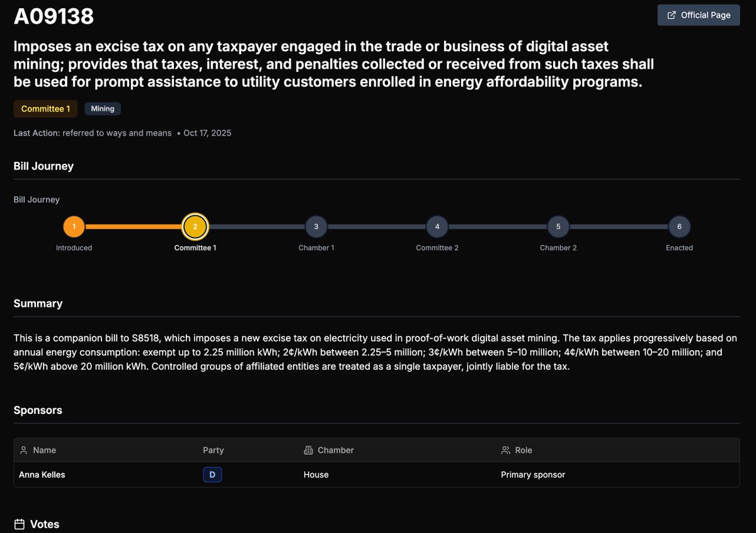Click the Chamber 1 step label

click(x=316, y=248)
